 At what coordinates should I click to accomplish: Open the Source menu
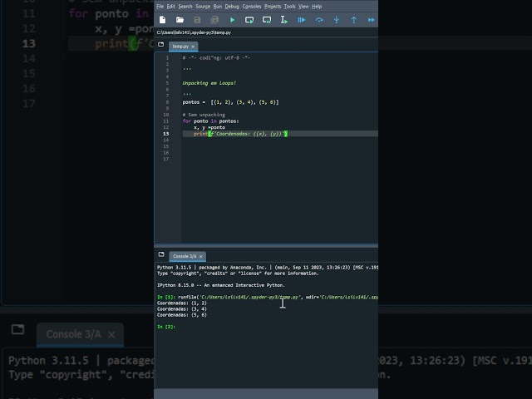pyautogui.click(x=203, y=7)
